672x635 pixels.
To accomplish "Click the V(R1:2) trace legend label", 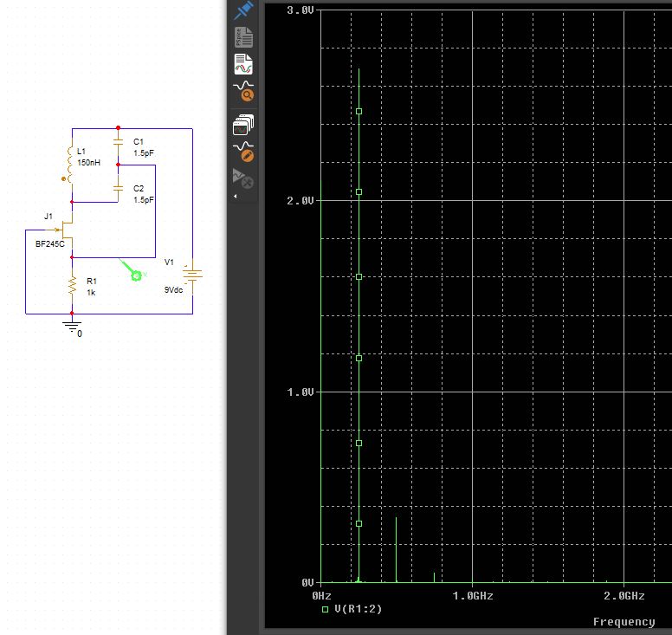I will [x=358, y=609].
